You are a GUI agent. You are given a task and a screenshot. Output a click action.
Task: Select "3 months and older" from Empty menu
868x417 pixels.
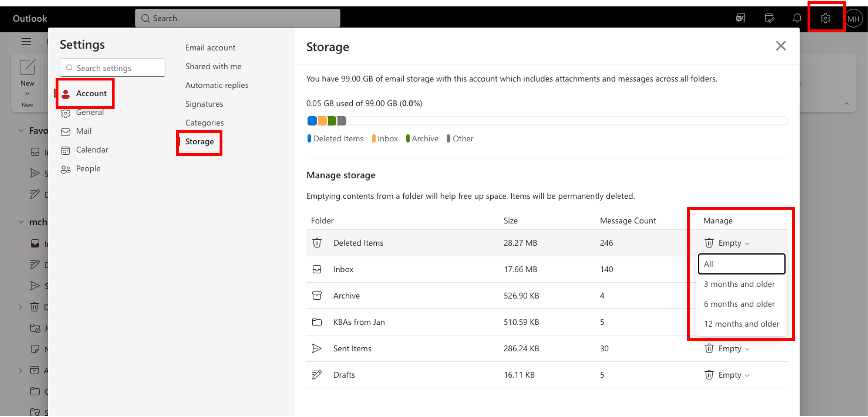coord(739,284)
